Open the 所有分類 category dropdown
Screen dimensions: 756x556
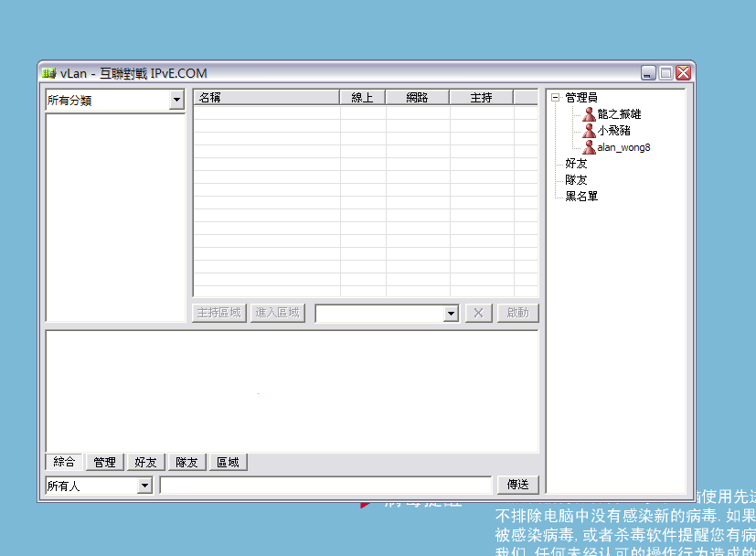(x=179, y=101)
